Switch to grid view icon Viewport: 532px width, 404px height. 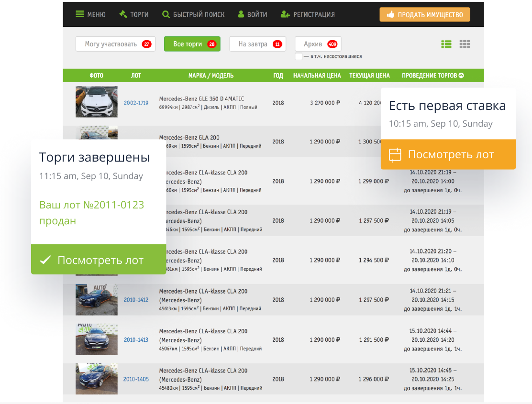(x=465, y=44)
